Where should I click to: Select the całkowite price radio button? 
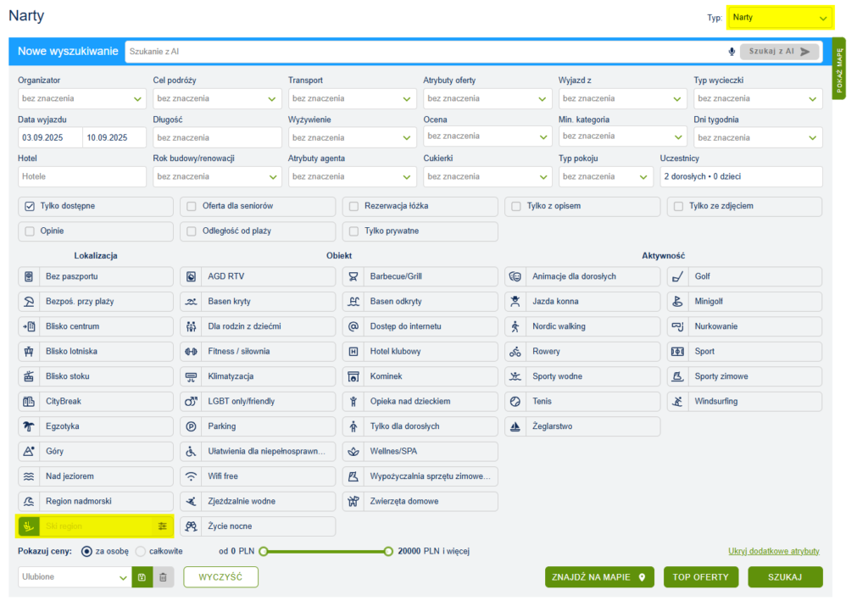click(x=141, y=551)
